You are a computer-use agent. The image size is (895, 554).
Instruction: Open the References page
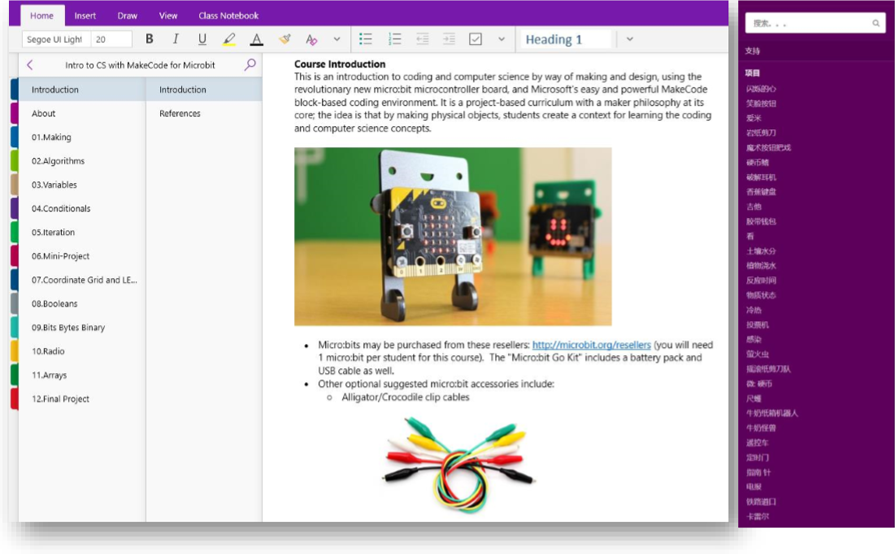pos(204,114)
